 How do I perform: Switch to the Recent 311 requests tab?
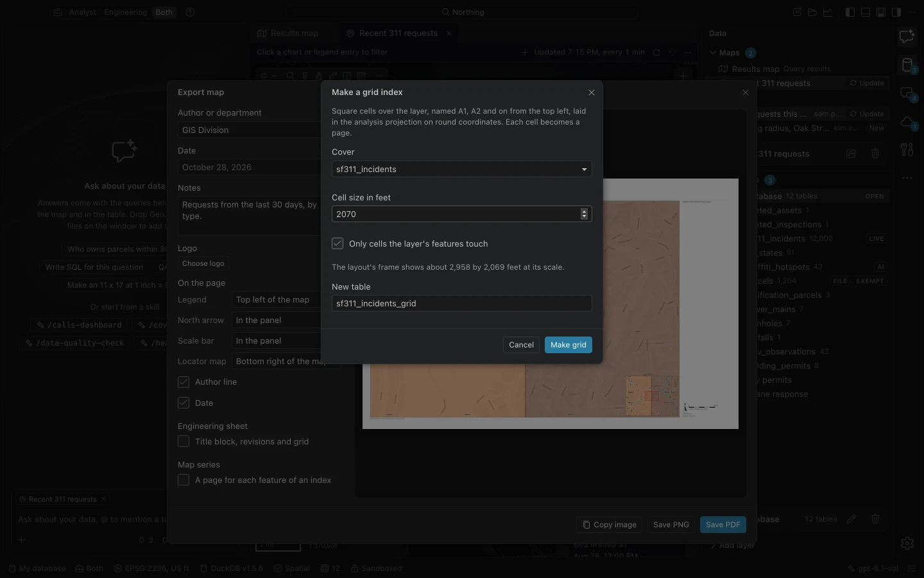pos(398,33)
